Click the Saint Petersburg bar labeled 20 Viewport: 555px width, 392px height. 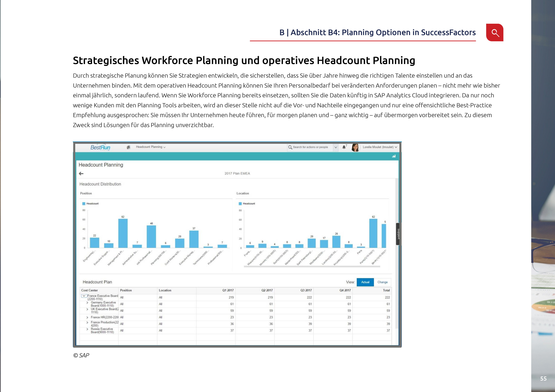[x=312, y=243]
